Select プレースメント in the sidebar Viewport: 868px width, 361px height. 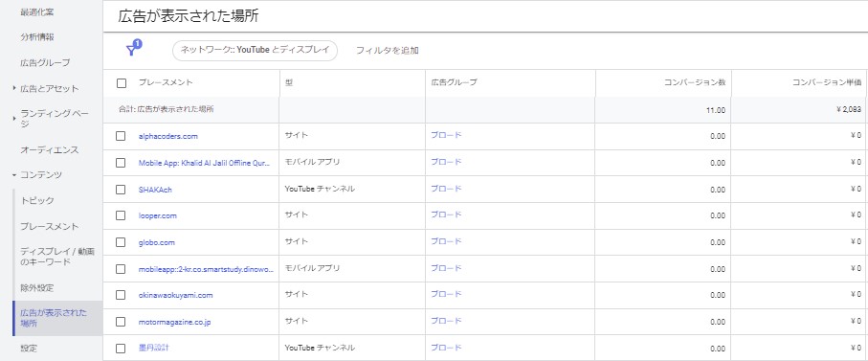pos(49,226)
